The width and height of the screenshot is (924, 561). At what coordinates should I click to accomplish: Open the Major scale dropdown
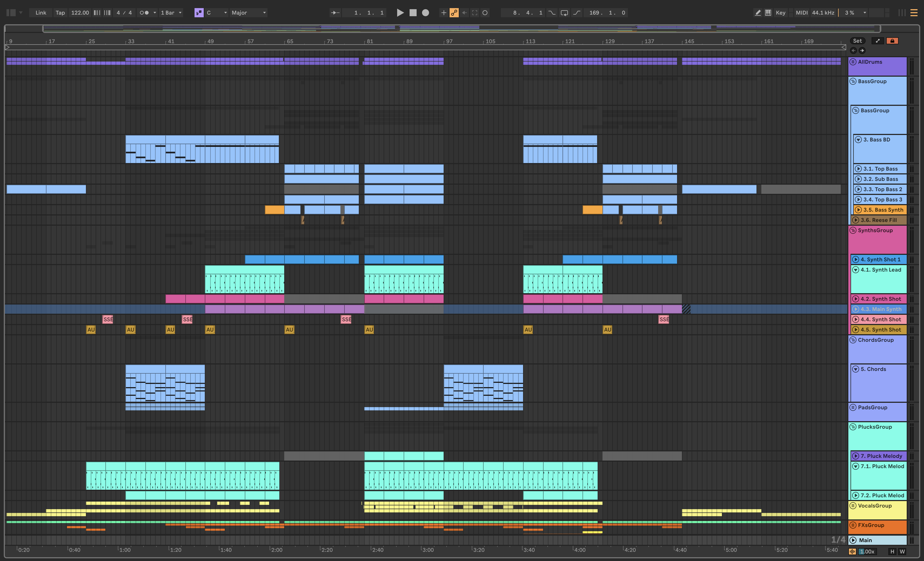click(x=249, y=13)
